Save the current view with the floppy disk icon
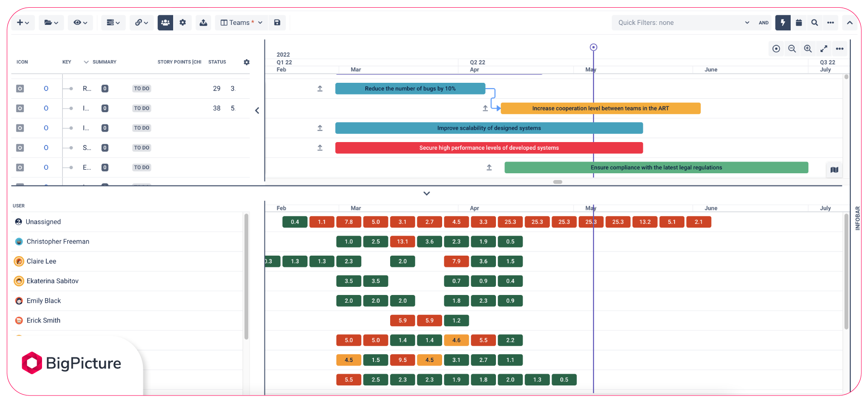 277,23
